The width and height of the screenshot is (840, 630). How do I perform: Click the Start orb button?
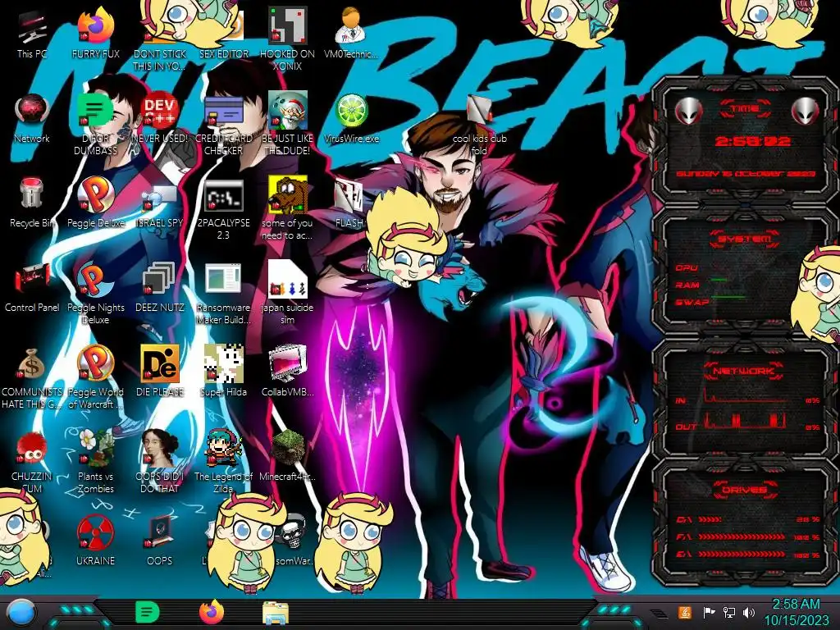point(21,613)
